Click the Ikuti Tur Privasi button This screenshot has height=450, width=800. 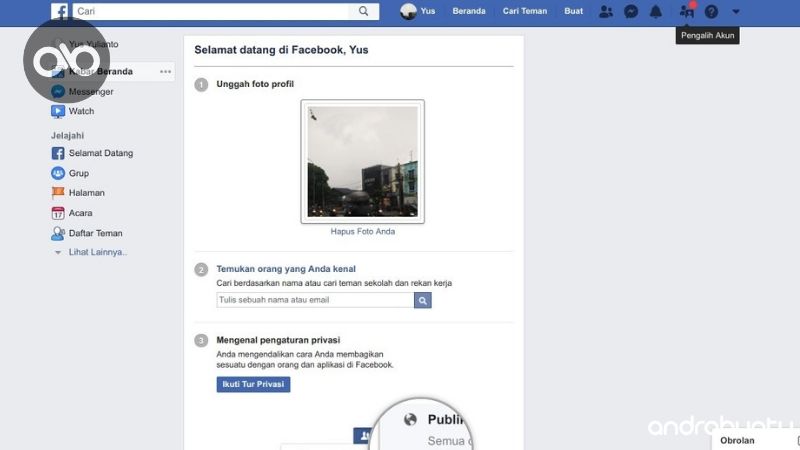pos(254,384)
